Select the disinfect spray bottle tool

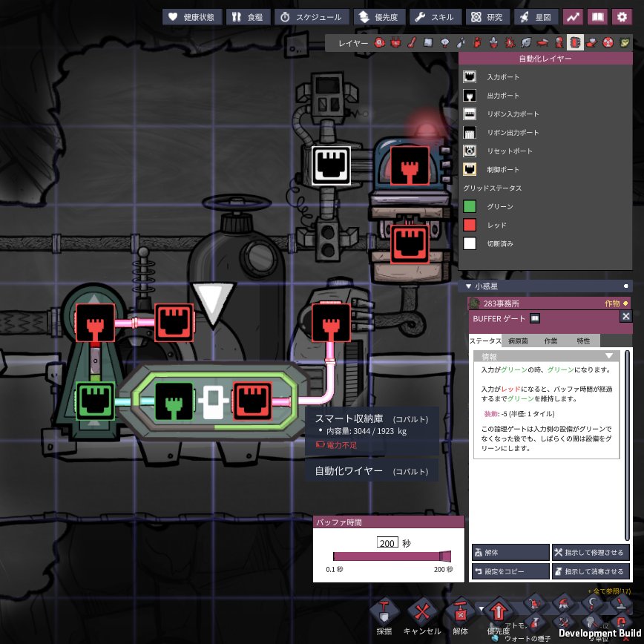coord(535,622)
